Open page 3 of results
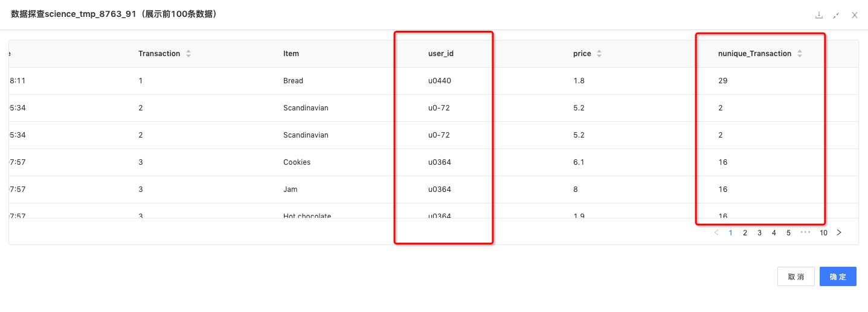Image resolution: width=868 pixels, height=312 pixels. click(760, 232)
